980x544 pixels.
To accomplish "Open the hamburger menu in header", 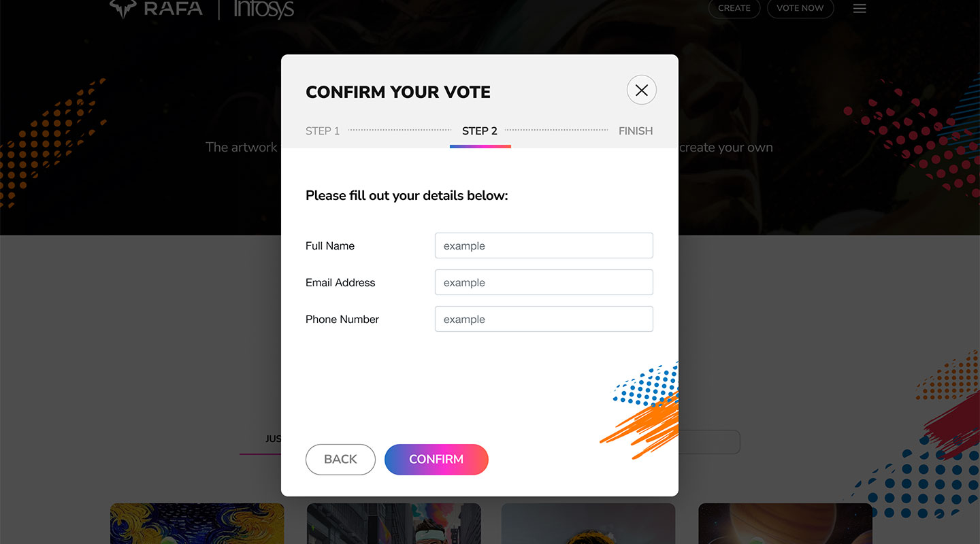I will (860, 9).
